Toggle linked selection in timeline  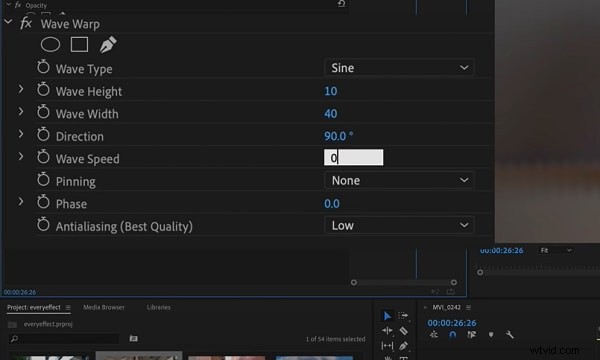click(471, 335)
